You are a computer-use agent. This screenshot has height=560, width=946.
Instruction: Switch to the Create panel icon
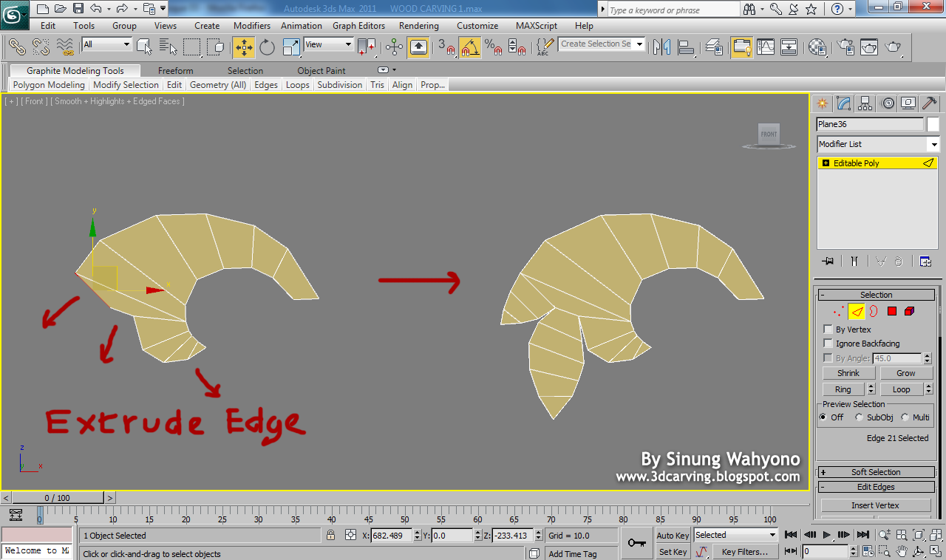[822, 103]
